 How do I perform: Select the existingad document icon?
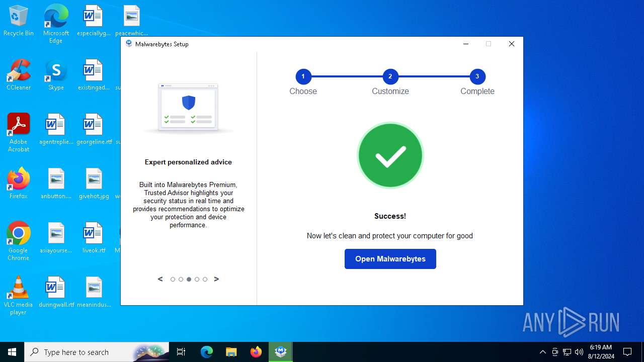[94, 75]
